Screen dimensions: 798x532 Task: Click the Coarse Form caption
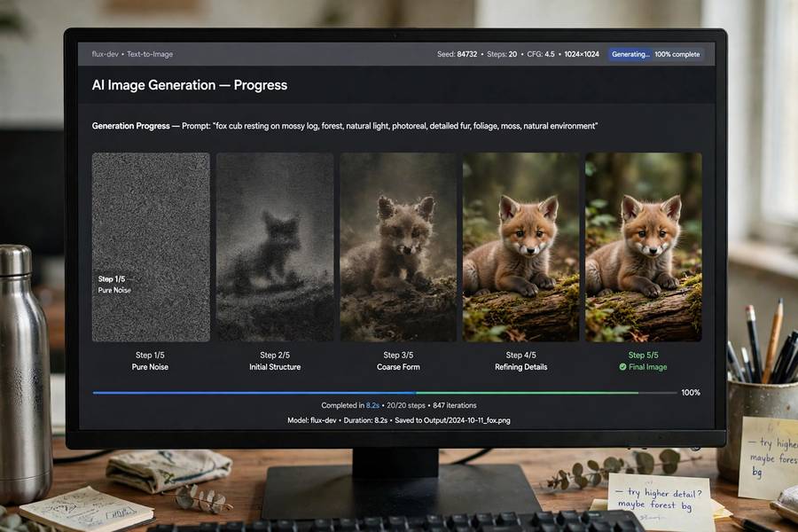click(398, 366)
